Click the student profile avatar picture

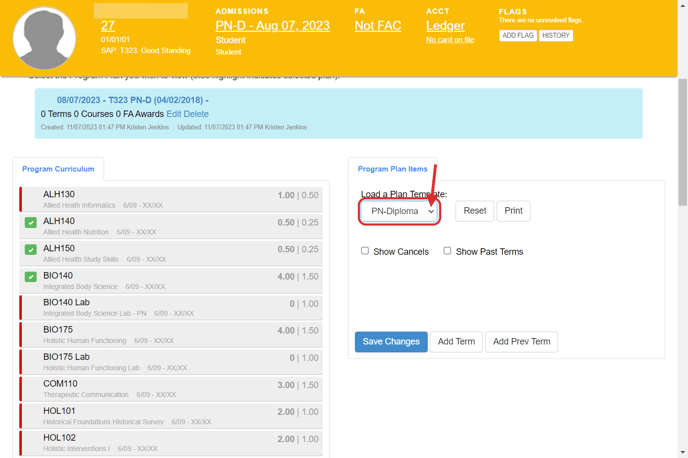coord(44,38)
